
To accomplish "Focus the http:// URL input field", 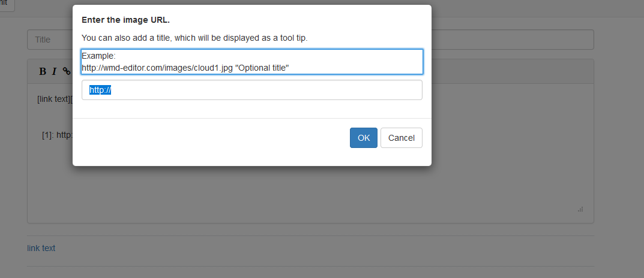I will [x=251, y=90].
